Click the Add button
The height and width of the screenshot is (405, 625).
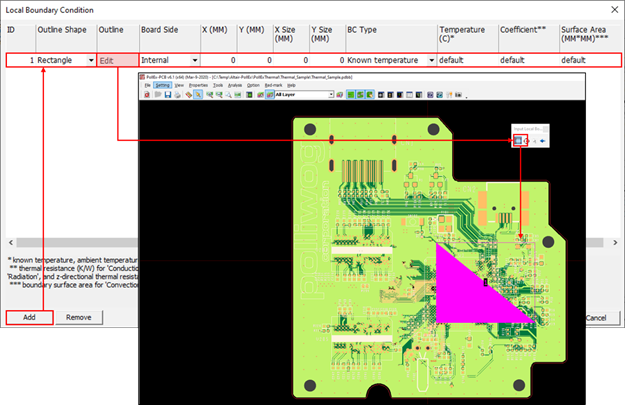[30, 317]
